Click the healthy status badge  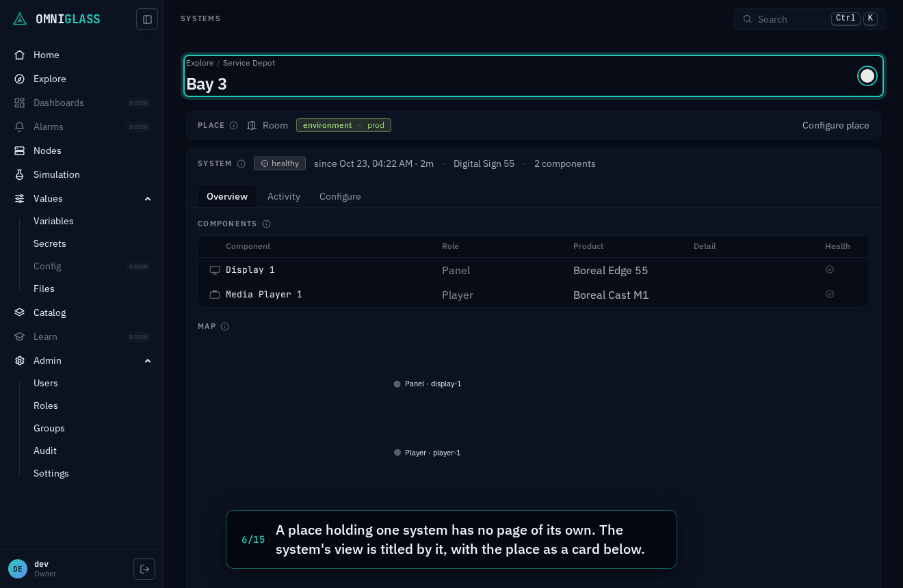click(x=280, y=163)
